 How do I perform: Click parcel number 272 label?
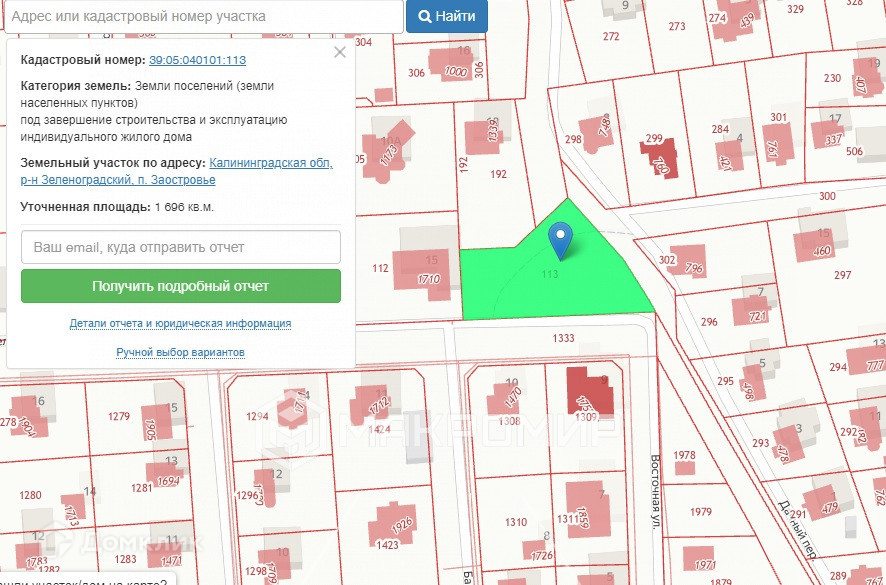point(611,36)
